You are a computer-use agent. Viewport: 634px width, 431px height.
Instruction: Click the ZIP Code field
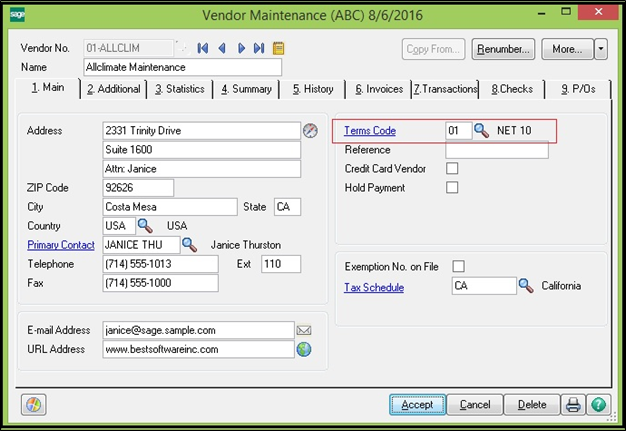click(x=138, y=188)
